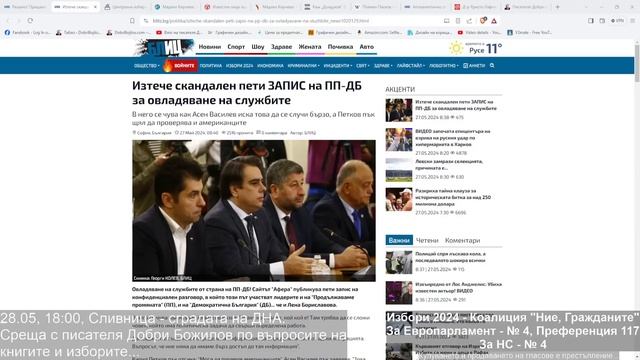Expand the КРИМИНАЛНИ dropdown
The image size is (640, 360).
point(303,65)
